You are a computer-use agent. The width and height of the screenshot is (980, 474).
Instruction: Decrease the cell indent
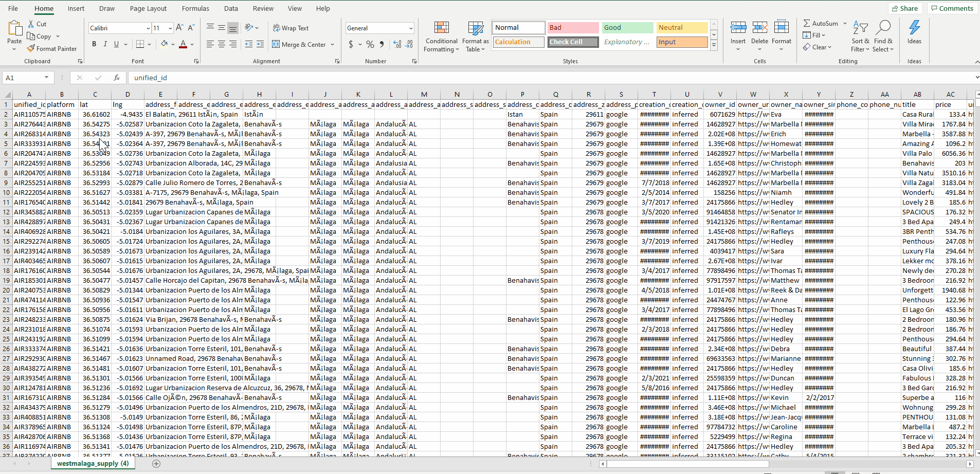[249, 44]
